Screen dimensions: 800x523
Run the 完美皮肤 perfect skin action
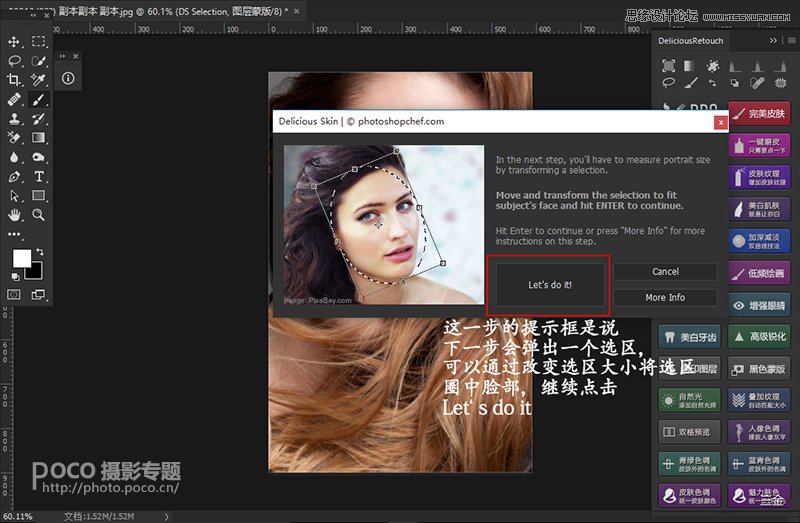tap(759, 113)
